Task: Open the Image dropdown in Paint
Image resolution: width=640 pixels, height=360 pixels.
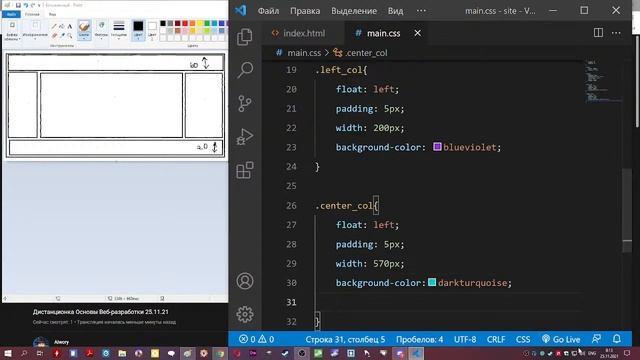Action: [x=35, y=31]
